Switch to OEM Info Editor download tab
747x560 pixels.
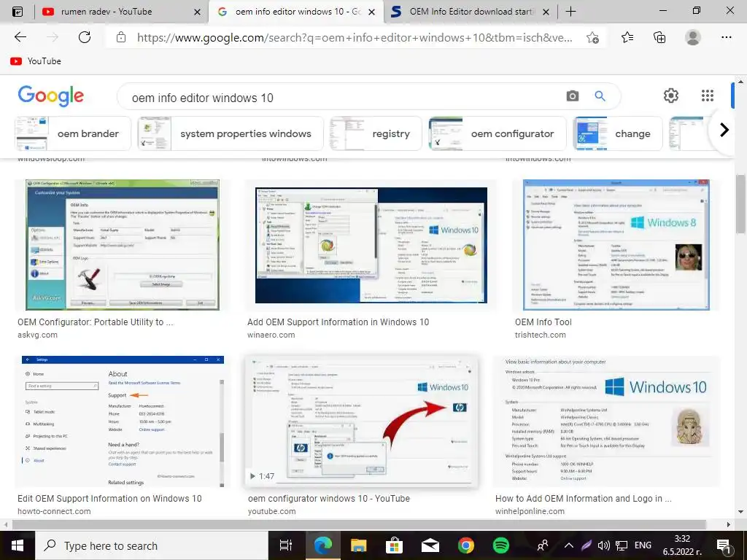click(x=471, y=12)
